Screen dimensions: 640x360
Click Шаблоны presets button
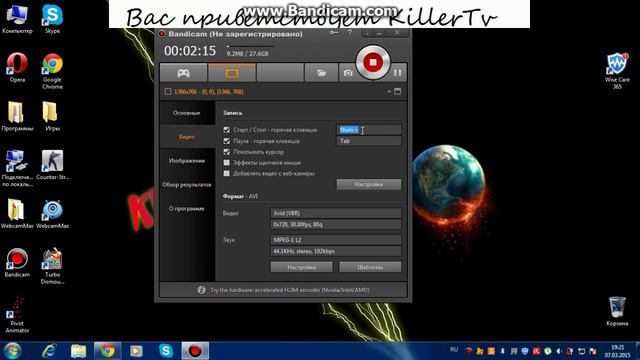[370, 267]
